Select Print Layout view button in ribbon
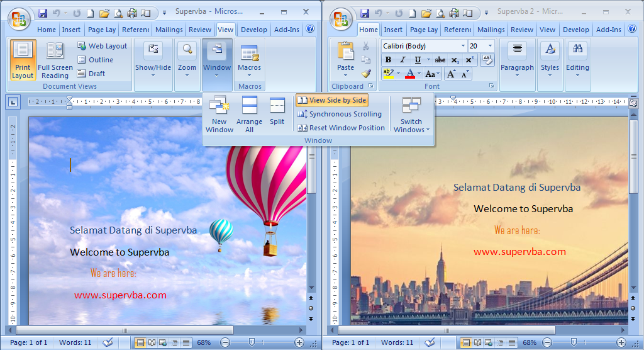 pyautogui.click(x=23, y=60)
